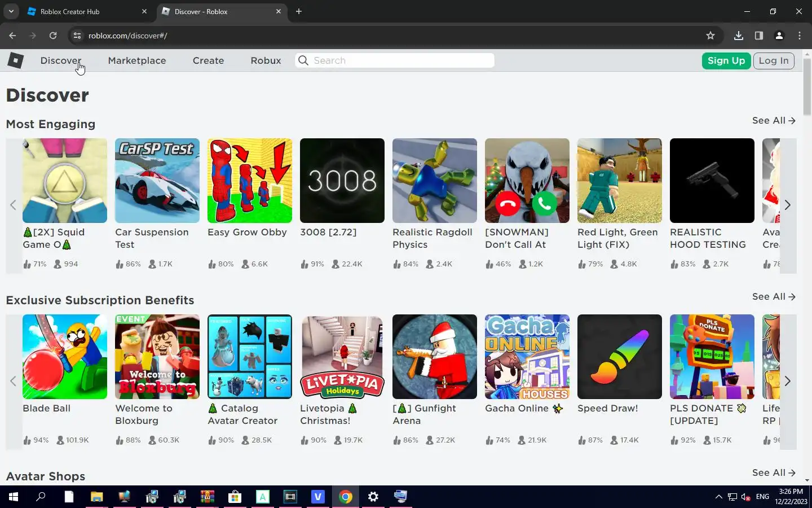Open REALISTIC HOOD TESTING thumbnail
This screenshot has height=508, width=812.
click(x=712, y=181)
